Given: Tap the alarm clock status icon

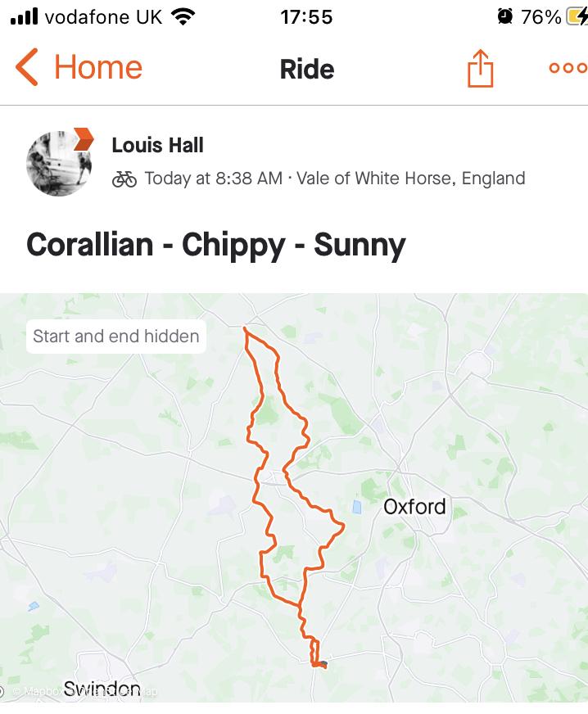Looking at the screenshot, I should (x=504, y=16).
